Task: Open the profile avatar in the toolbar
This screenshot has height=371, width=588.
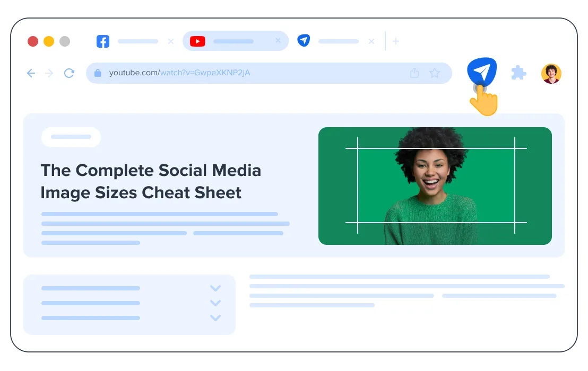Action: click(551, 72)
